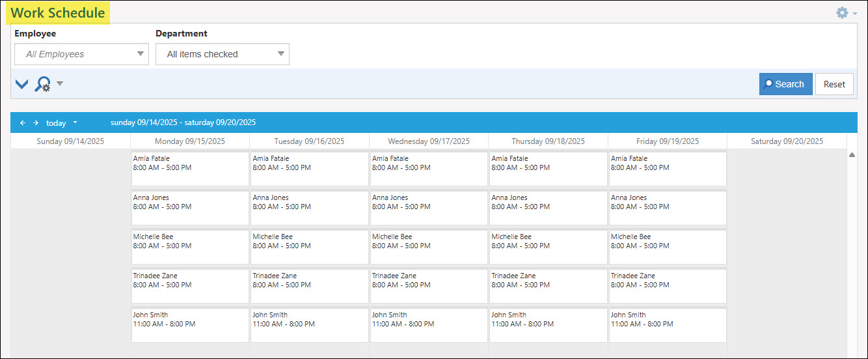
Task: Click the advanced search magnifier-gear icon
Action: tap(42, 84)
